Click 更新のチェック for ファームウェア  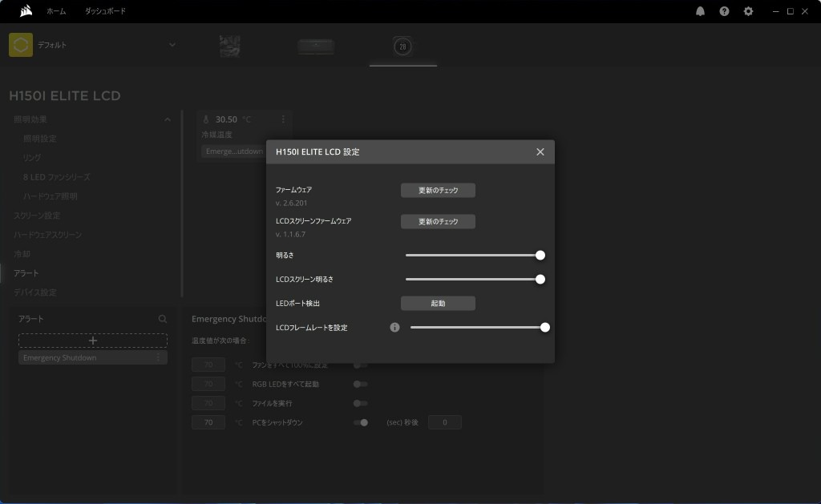click(x=438, y=191)
